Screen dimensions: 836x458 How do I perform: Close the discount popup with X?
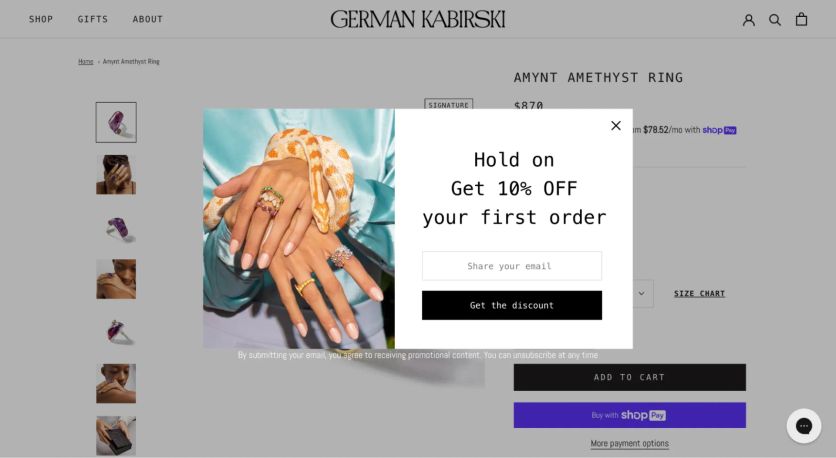pyautogui.click(x=616, y=125)
